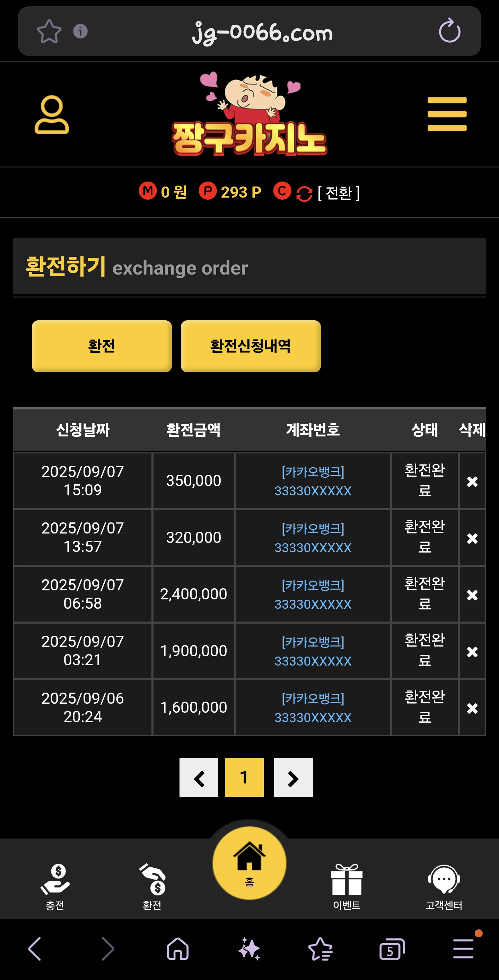Go to previous page with left chevron
This screenshot has width=499, height=980.
[x=199, y=777]
